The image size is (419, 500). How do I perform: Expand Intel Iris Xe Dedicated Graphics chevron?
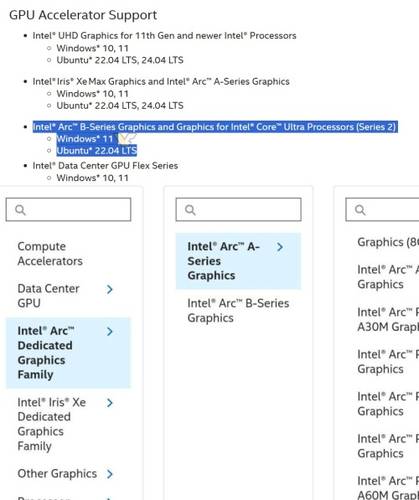click(x=110, y=403)
